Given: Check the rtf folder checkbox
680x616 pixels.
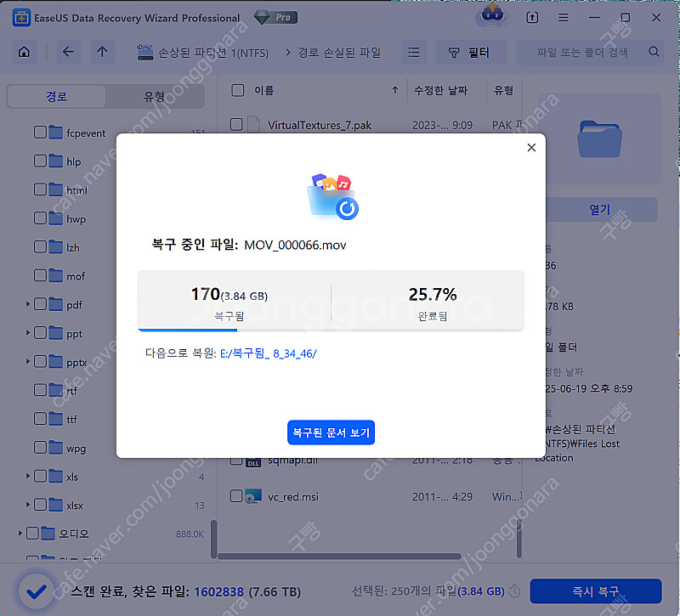Looking at the screenshot, I should pos(40,390).
